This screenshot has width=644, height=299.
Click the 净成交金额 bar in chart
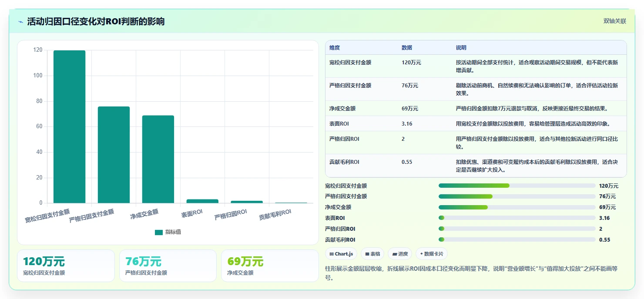(x=158, y=159)
